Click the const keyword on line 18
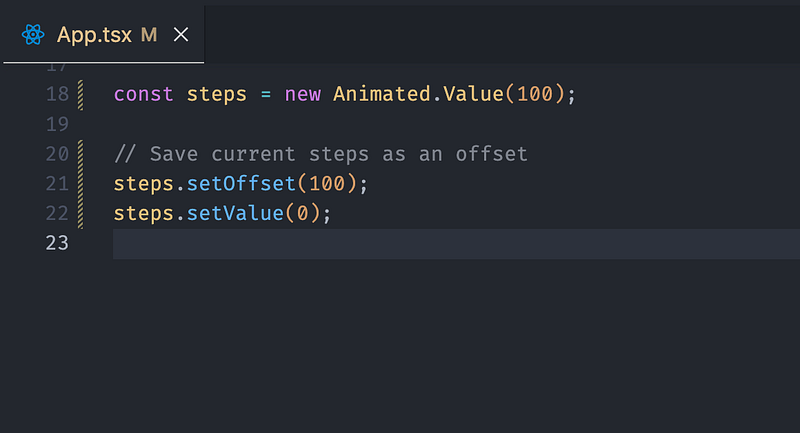The width and height of the screenshot is (800, 433). pos(143,94)
